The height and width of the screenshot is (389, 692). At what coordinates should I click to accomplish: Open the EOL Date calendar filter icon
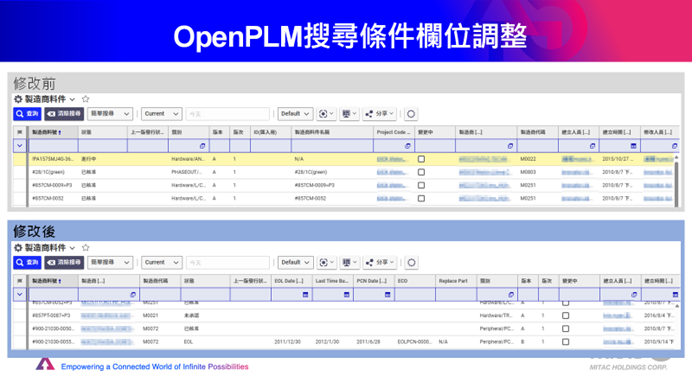click(x=305, y=295)
